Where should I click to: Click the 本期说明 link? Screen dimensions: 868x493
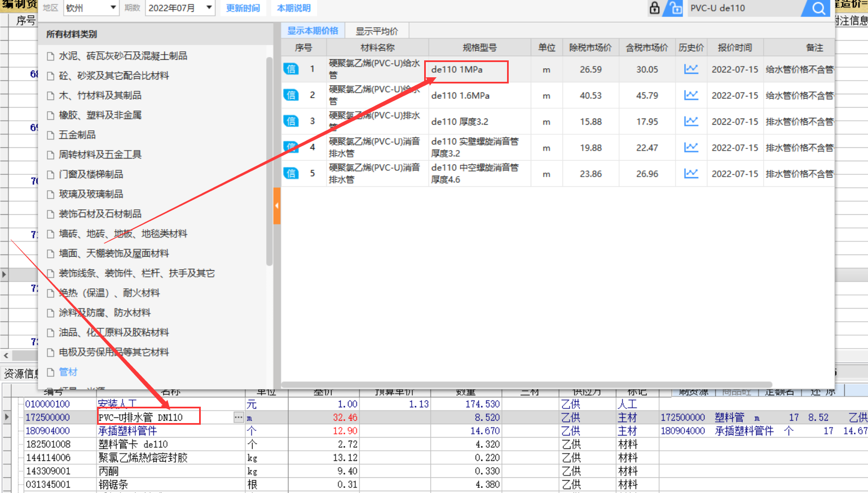(294, 8)
